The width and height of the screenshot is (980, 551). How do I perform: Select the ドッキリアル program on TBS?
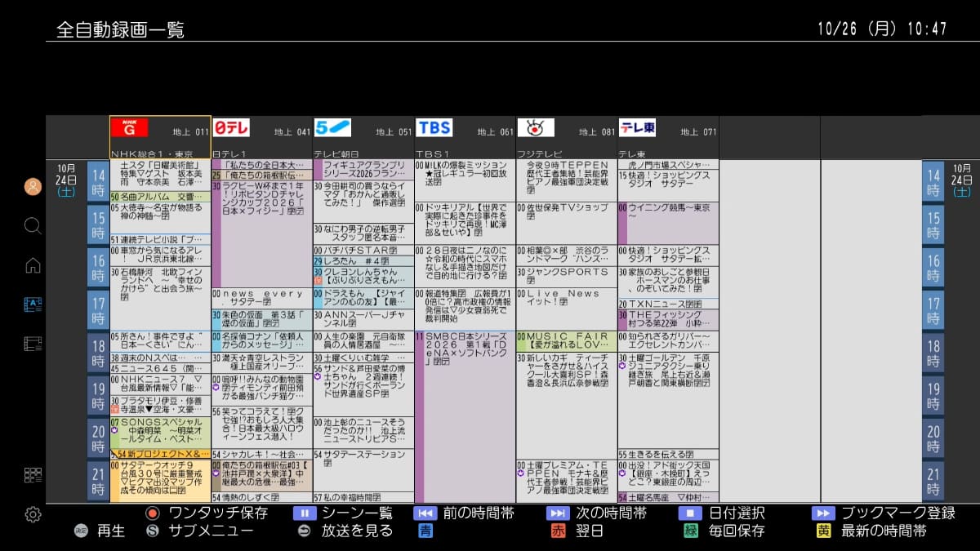(x=465, y=223)
